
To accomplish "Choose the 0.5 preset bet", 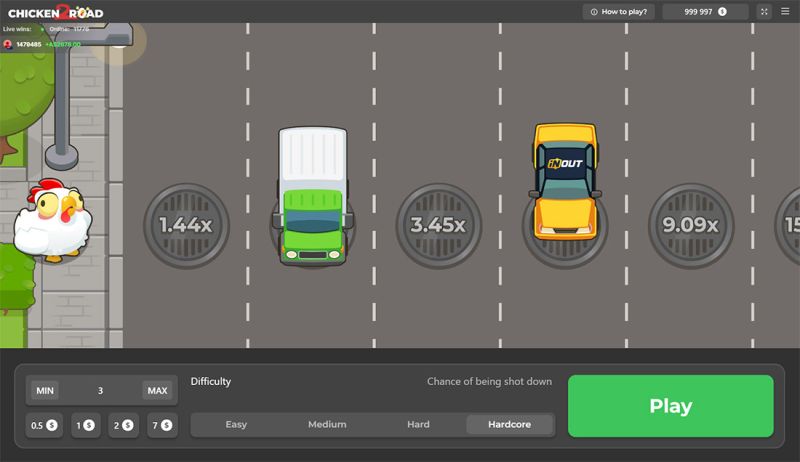I will [x=44, y=425].
